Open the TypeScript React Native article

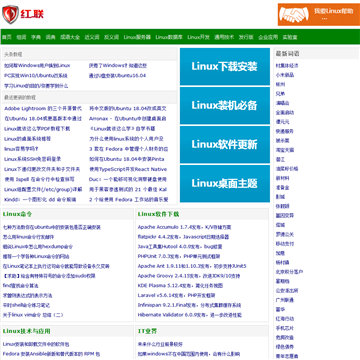pos(128,169)
